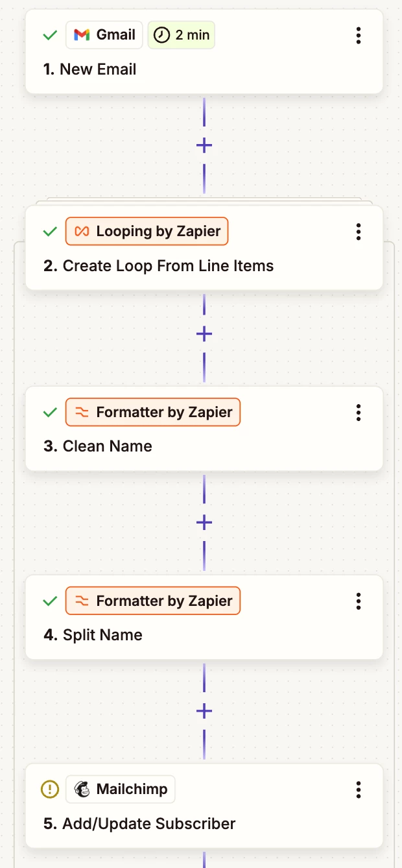Select the Create Loop From Line Items step
The height and width of the screenshot is (868, 402).
204,248
